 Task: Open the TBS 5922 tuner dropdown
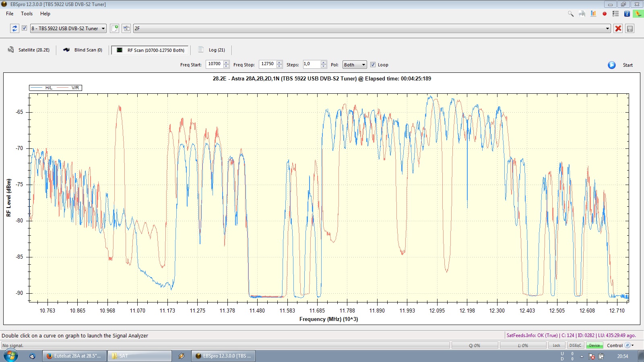(x=68, y=28)
